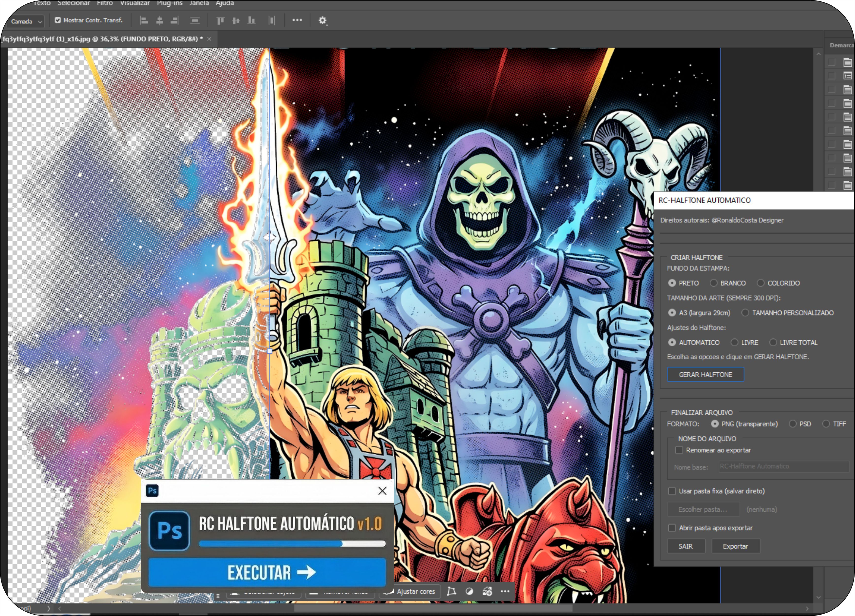
Task: Click the Exportar button
Action: pos(736,546)
